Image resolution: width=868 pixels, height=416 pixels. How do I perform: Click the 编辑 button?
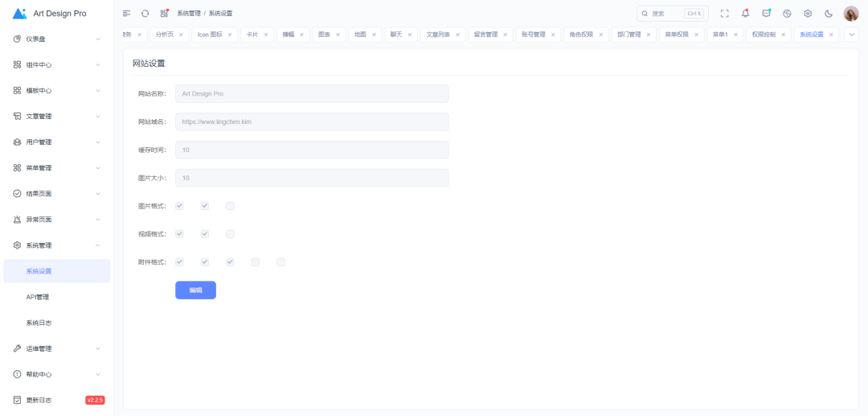click(195, 290)
